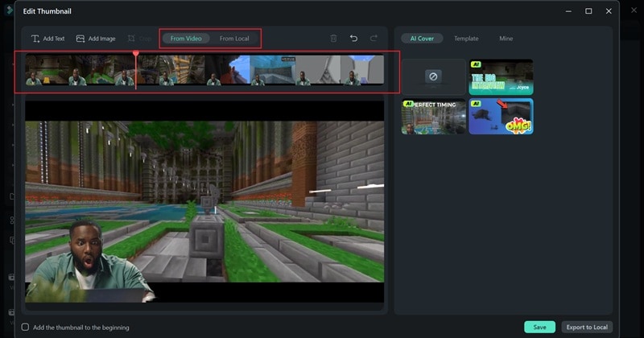Minimize the Edit Thumbnail window

point(568,11)
